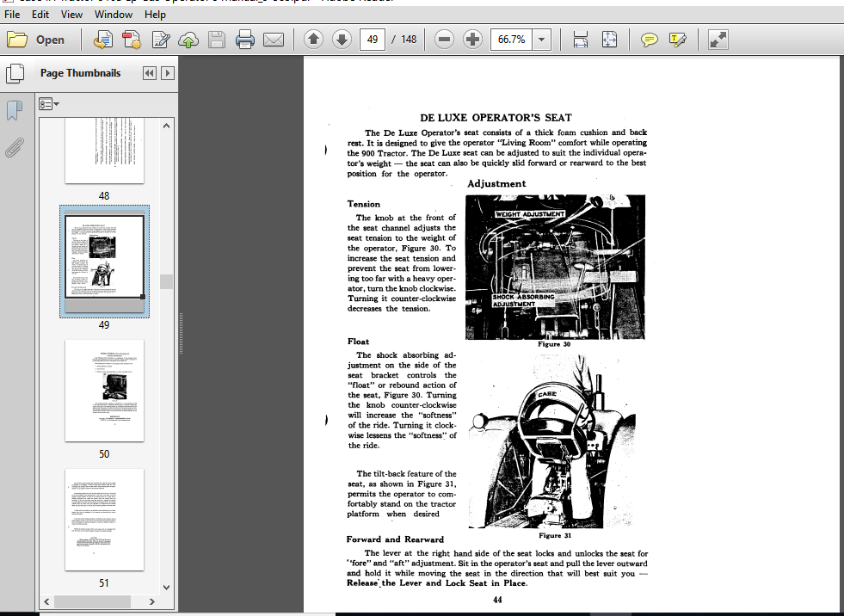Click the Figure 30 seat adjustment photo
844x616 pixels.
(555, 267)
